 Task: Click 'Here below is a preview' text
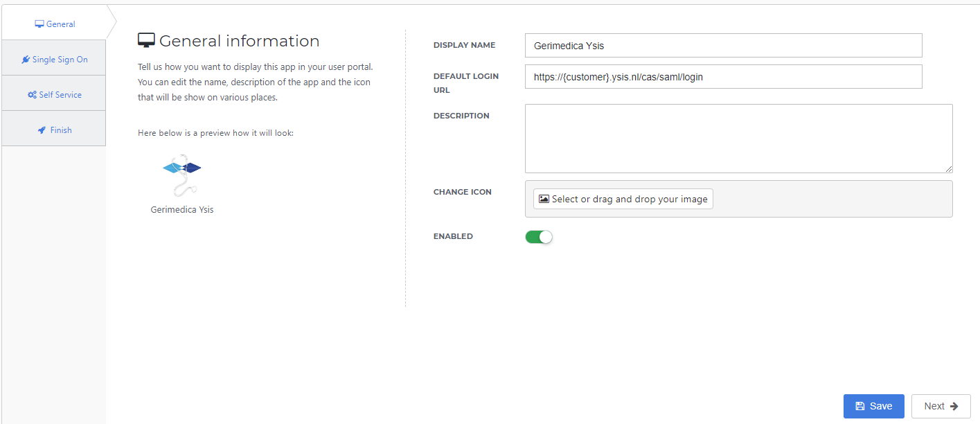click(x=216, y=133)
